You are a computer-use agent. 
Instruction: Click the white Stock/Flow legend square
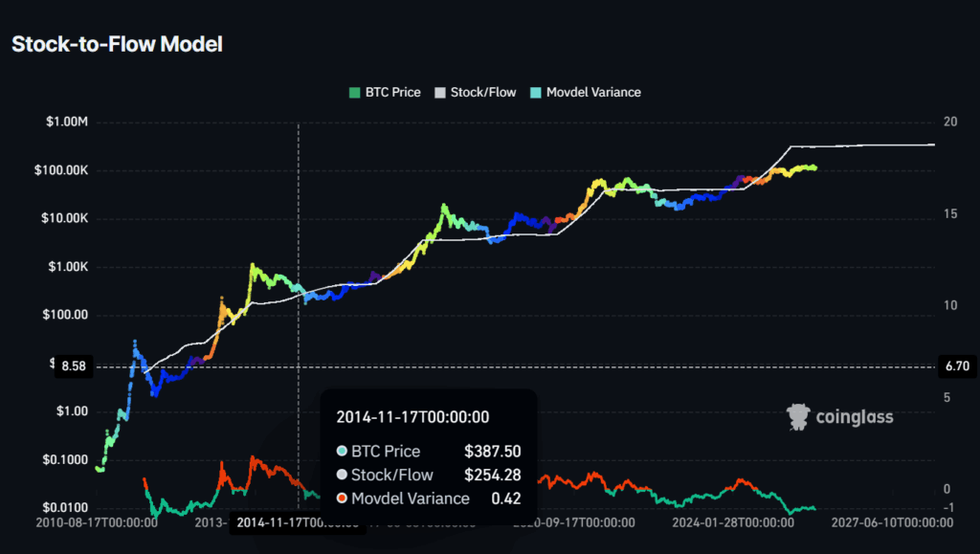pos(440,93)
